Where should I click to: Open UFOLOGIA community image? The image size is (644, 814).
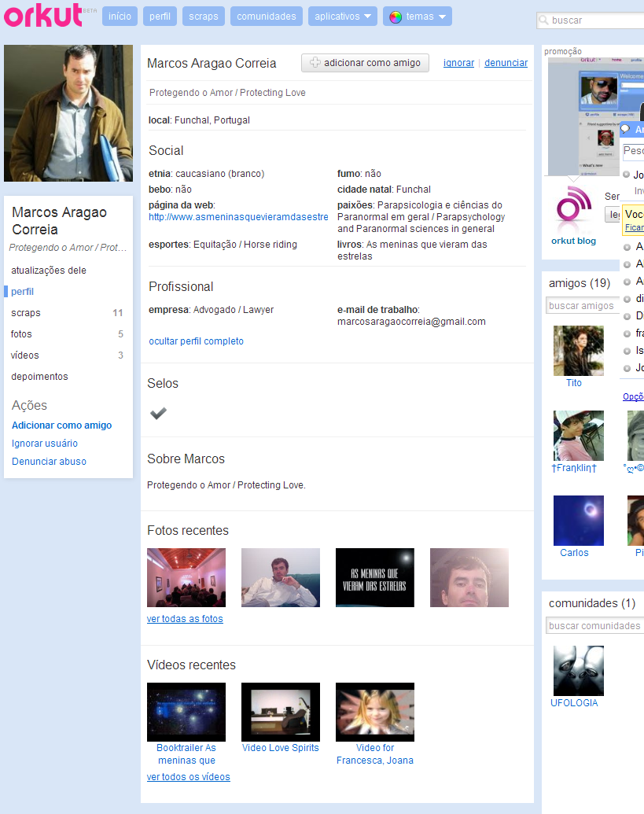click(579, 671)
